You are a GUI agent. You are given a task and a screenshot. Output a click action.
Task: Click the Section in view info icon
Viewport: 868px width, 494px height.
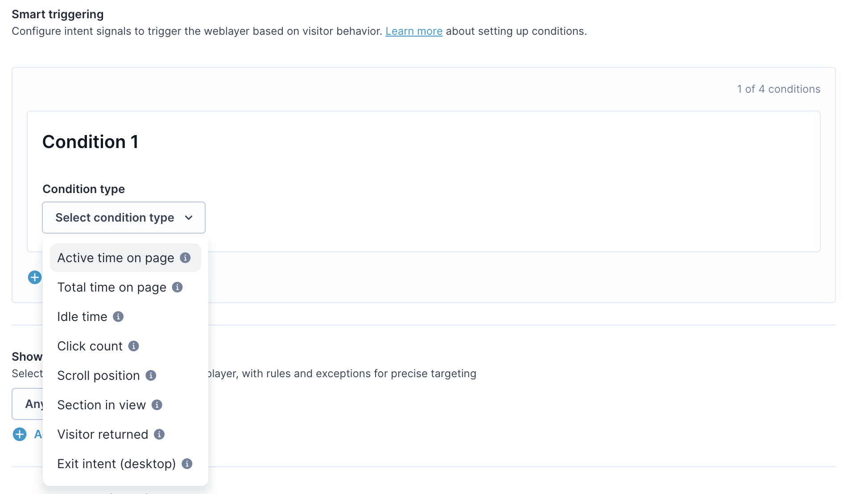(157, 405)
